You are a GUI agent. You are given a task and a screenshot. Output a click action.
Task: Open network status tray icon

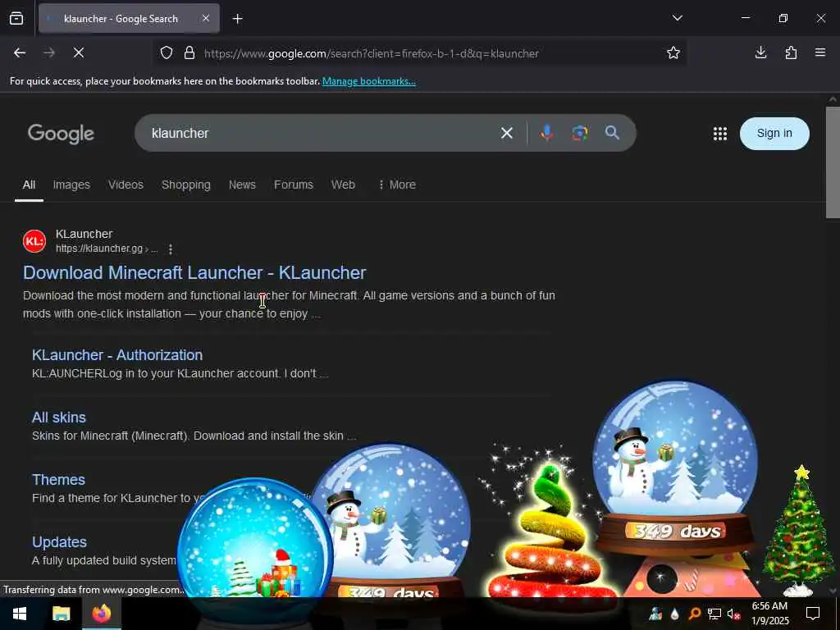[714, 614]
